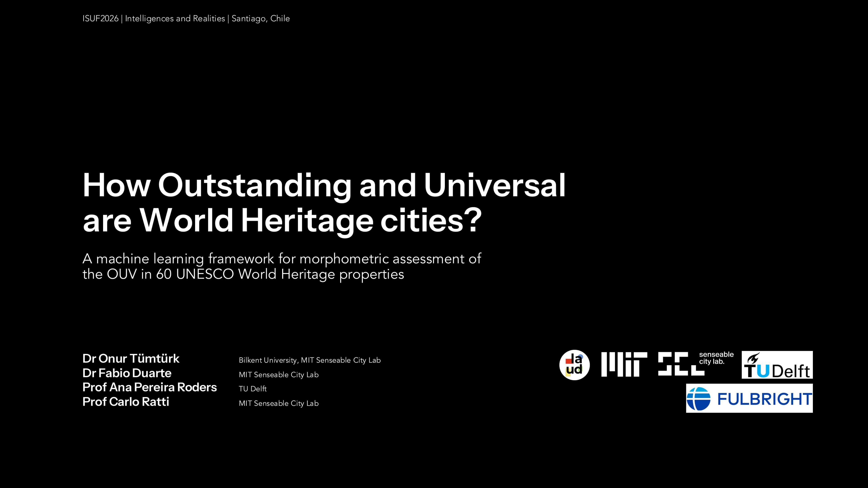Click the TU Delft logo
The height and width of the screenshot is (488, 868).
777,365
